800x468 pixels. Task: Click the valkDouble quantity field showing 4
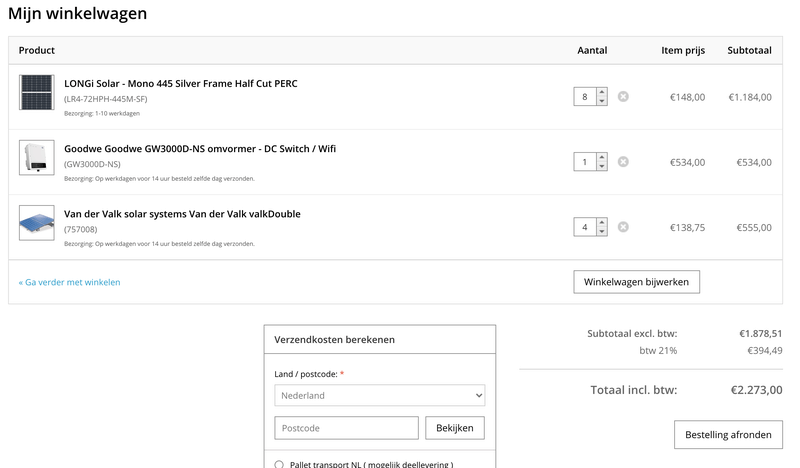coord(585,227)
